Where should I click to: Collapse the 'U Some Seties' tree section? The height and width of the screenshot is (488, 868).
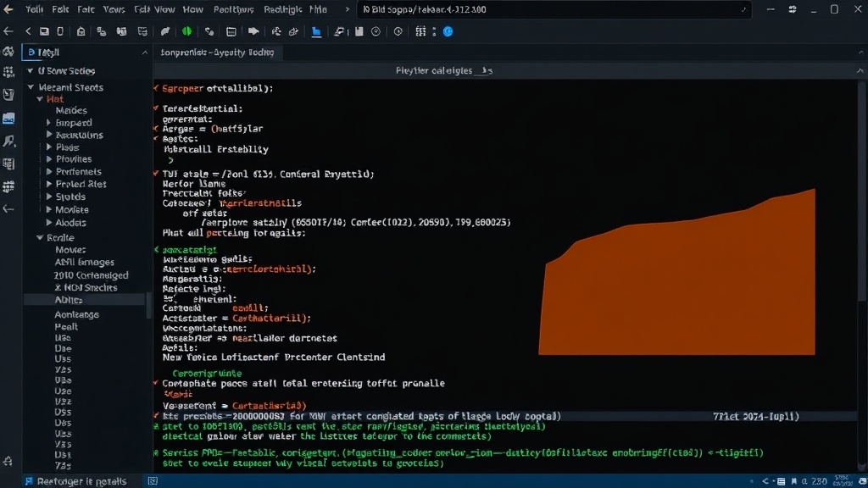point(30,71)
